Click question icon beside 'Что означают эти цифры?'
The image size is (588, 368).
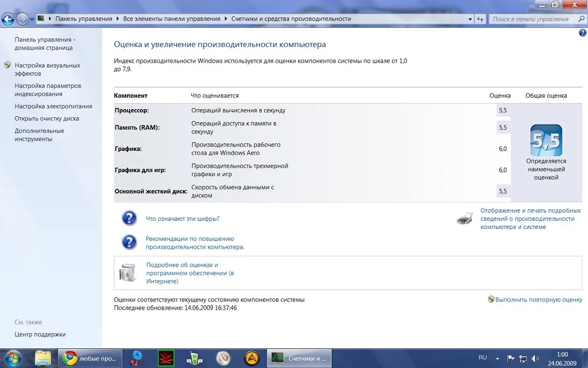pyautogui.click(x=130, y=218)
